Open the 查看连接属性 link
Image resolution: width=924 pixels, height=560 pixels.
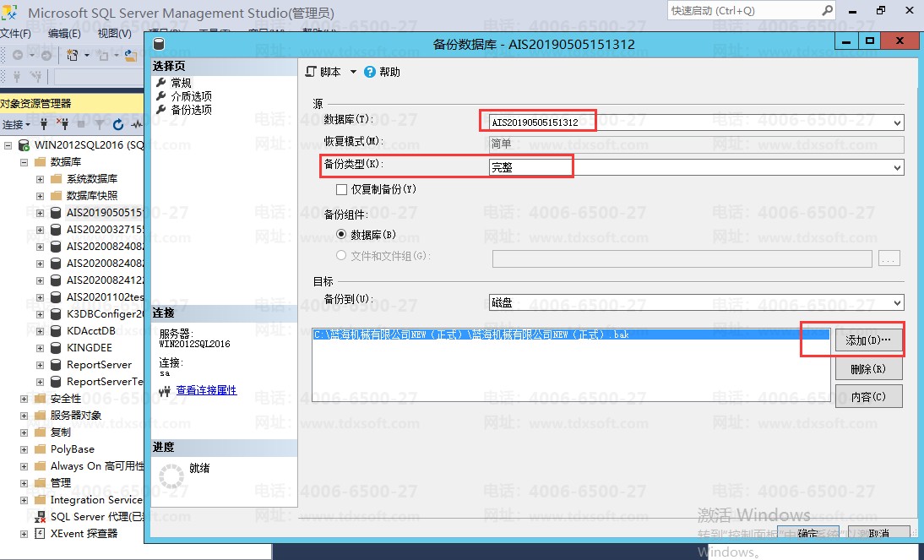click(206, 390)
